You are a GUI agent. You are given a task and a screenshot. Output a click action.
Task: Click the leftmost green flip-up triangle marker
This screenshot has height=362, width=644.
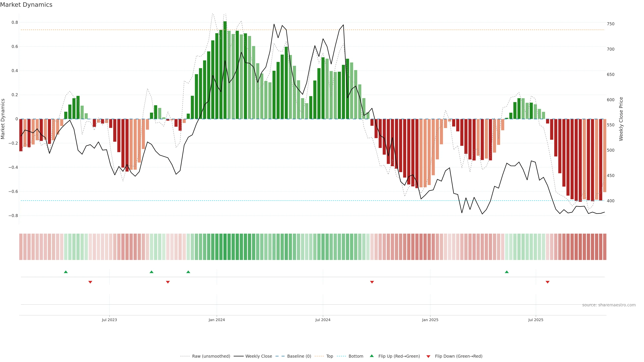tap(66, 272)
